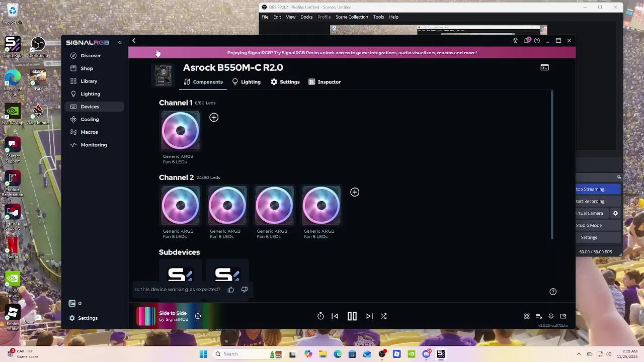Viewport: 644px width, 362px height.
Task: Open the device console terminal icon
Action: (544, 67)
